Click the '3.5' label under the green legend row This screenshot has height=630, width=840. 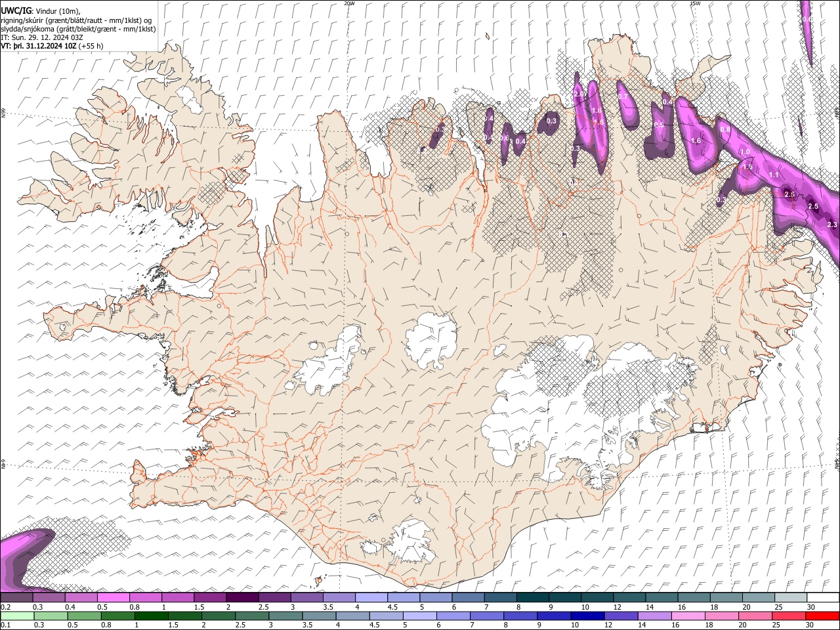tap(306, 625)
